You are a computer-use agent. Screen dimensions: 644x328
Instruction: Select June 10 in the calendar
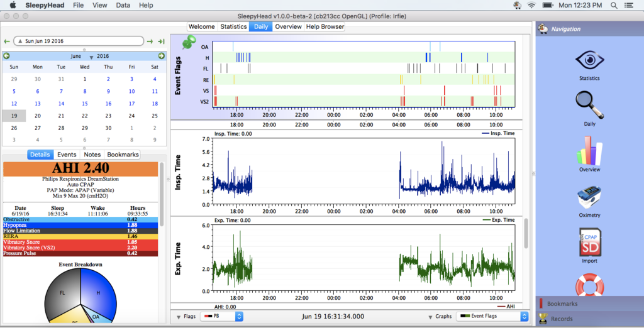(x=131, y=91)
